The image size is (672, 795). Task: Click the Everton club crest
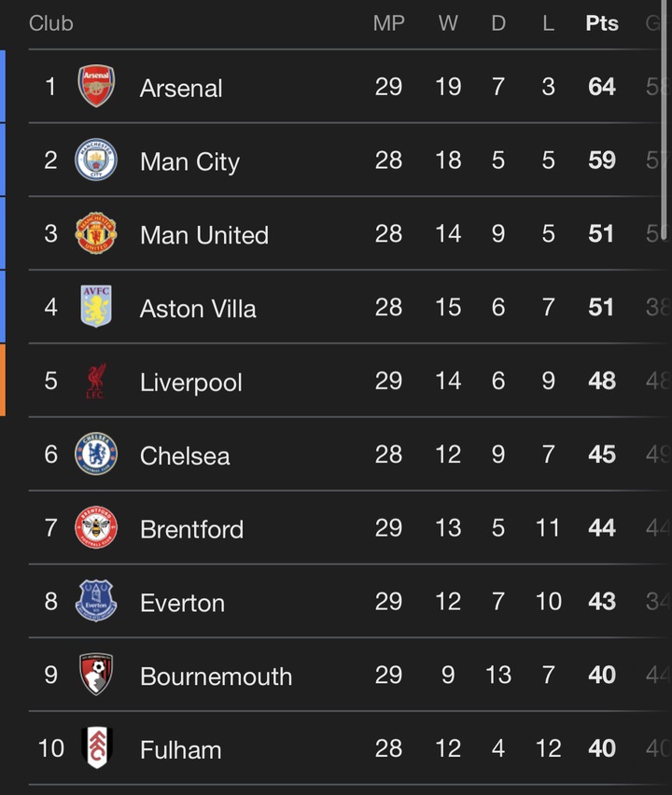(x=96, y=602)
